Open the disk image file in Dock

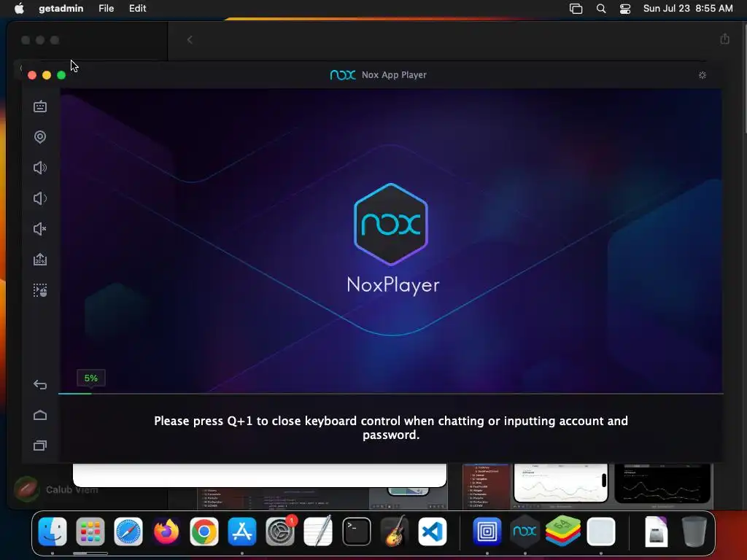point(657,532)
